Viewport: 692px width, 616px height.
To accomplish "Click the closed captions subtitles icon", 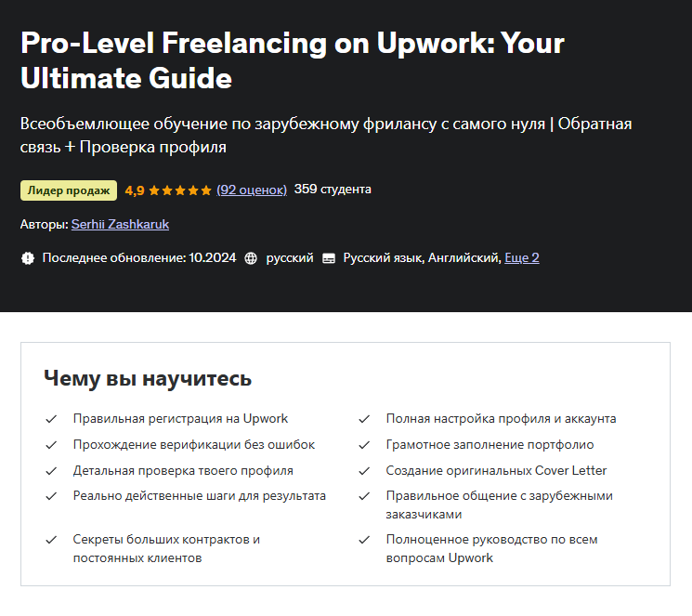I will point(328,258).
